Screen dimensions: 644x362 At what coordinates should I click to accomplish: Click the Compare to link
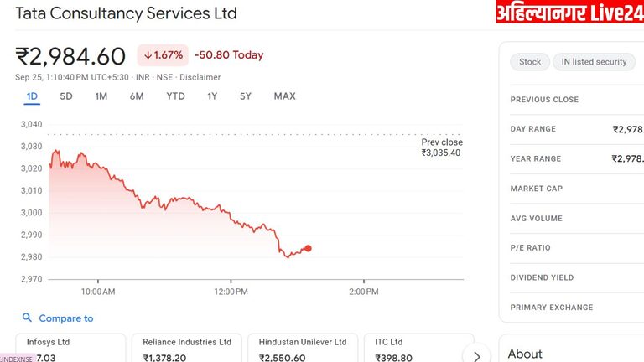pyautogui.click(x=66, y=318)
